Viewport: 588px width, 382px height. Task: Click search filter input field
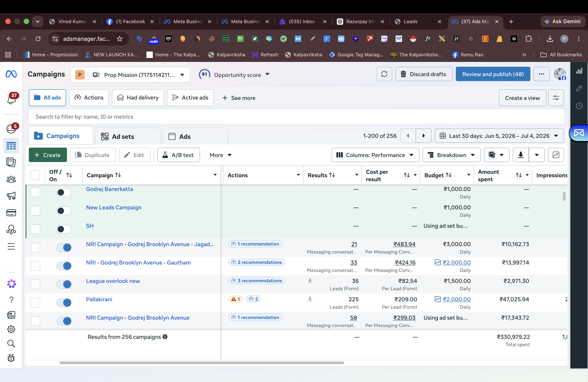pyautogui.click(x=296, y=117)
